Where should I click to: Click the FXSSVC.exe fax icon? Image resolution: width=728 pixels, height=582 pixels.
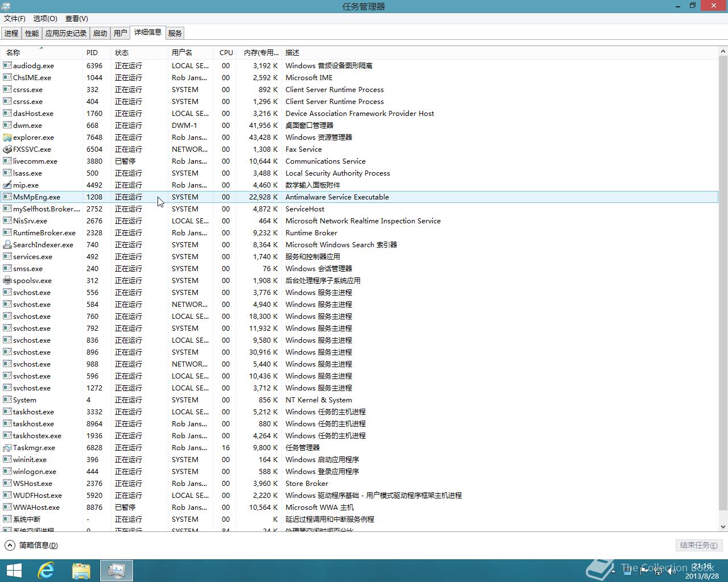pyautogui.click(x=7, y=149)
